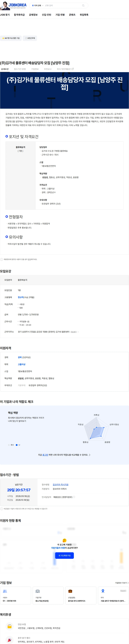Click the JOB 검색 search field
The image size is (129, 644).
62,6
